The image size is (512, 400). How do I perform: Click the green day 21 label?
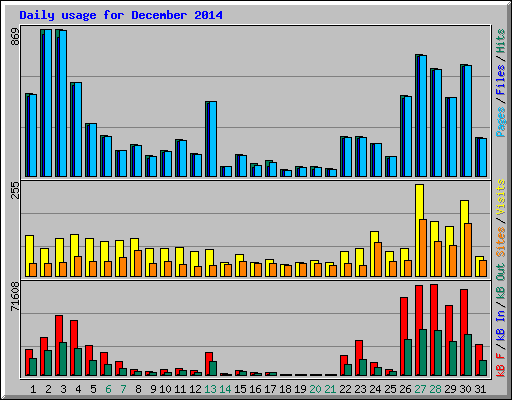click(330, 389)
